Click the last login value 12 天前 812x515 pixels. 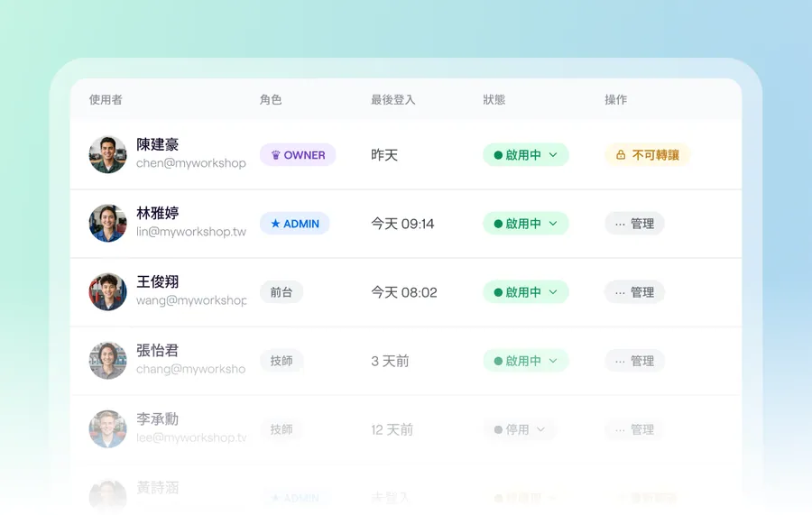(392, 429)
